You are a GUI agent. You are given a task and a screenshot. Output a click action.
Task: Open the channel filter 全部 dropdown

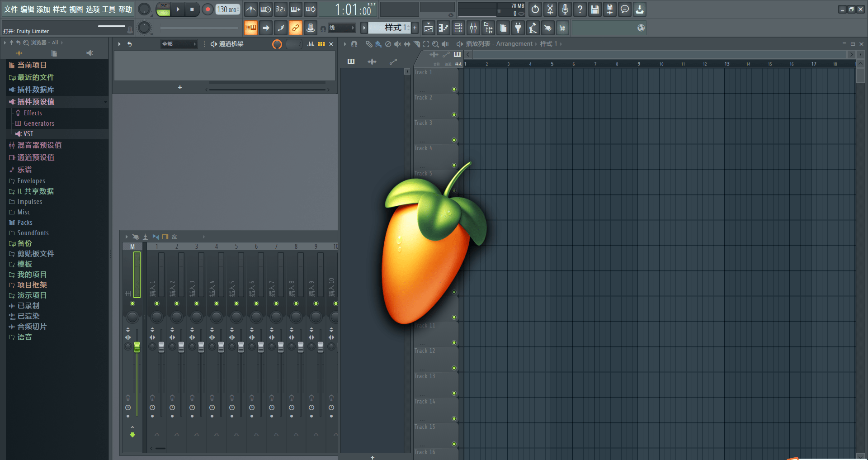179,44
